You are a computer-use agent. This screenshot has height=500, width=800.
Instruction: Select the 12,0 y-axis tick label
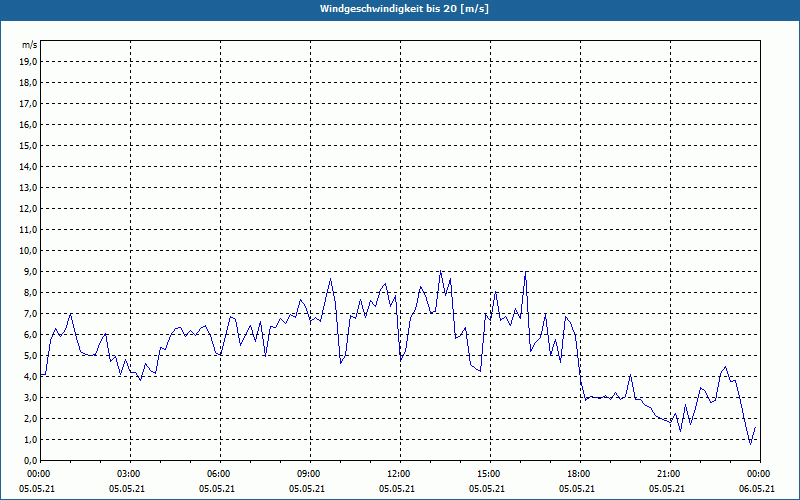tap(28, 209)
